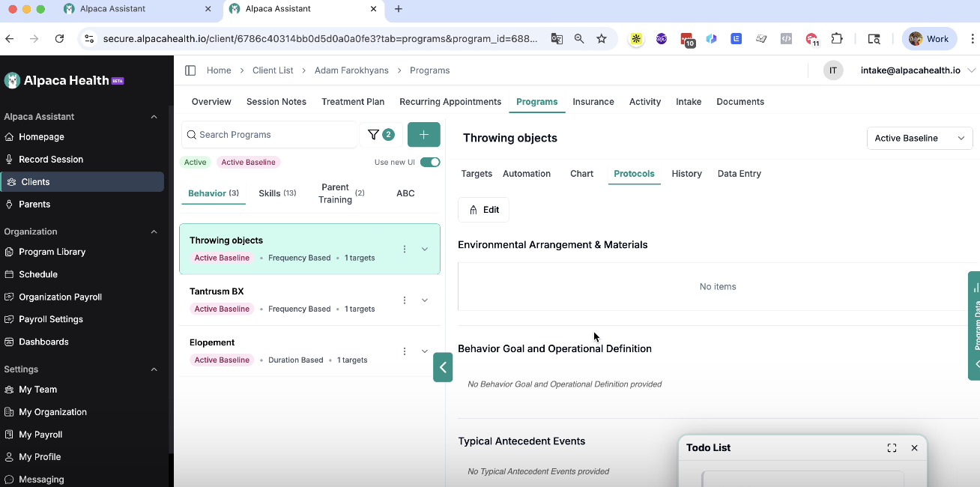Click the translate page icon in address bar
The image size is (980, 487).
point(557,39)
